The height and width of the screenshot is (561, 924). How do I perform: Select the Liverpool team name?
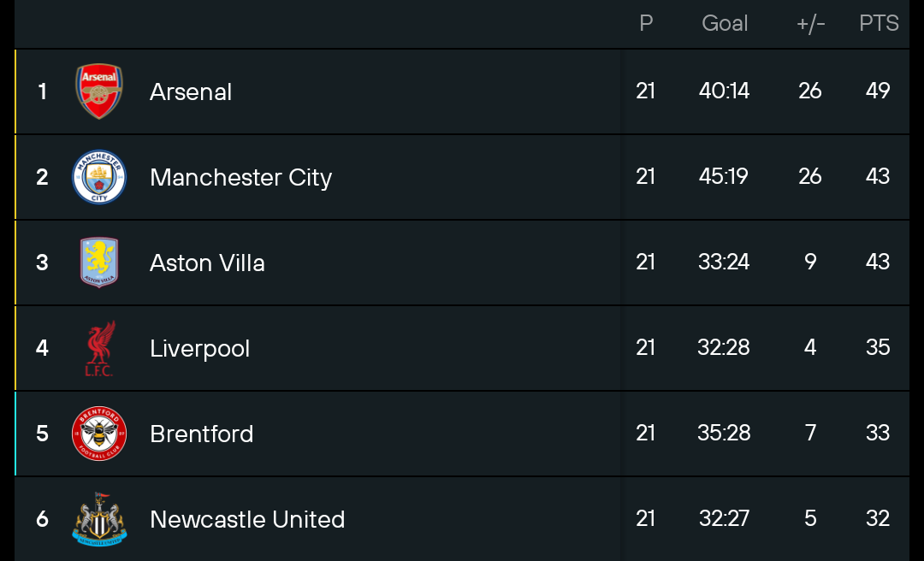[199, 348]
